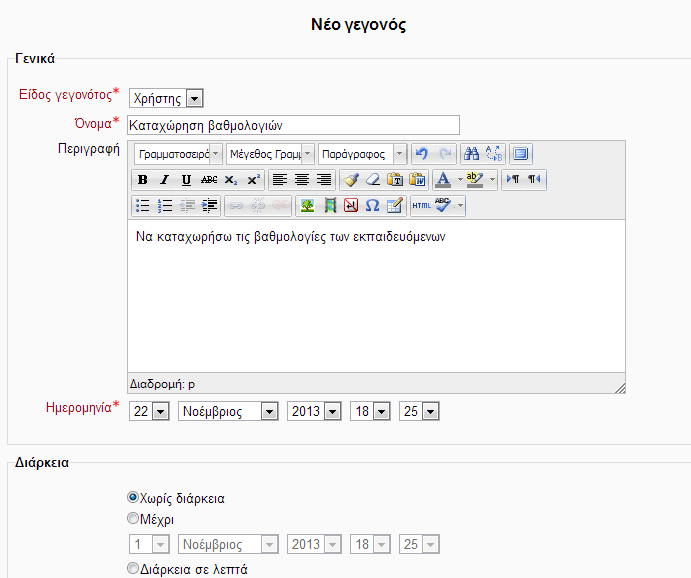Click inside the description text area
The image size is (691, 578).
(x=376, y=296)
